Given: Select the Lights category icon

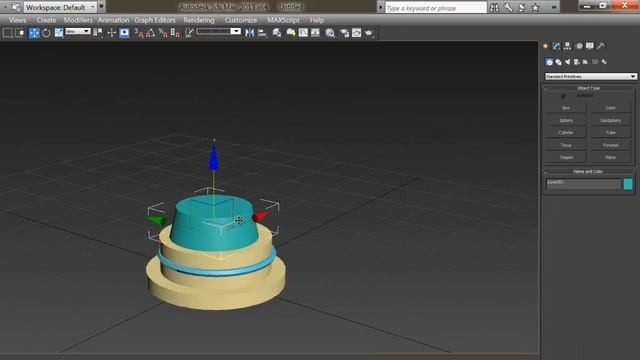Looking at the screenshot, I should [x=567, y=62].
